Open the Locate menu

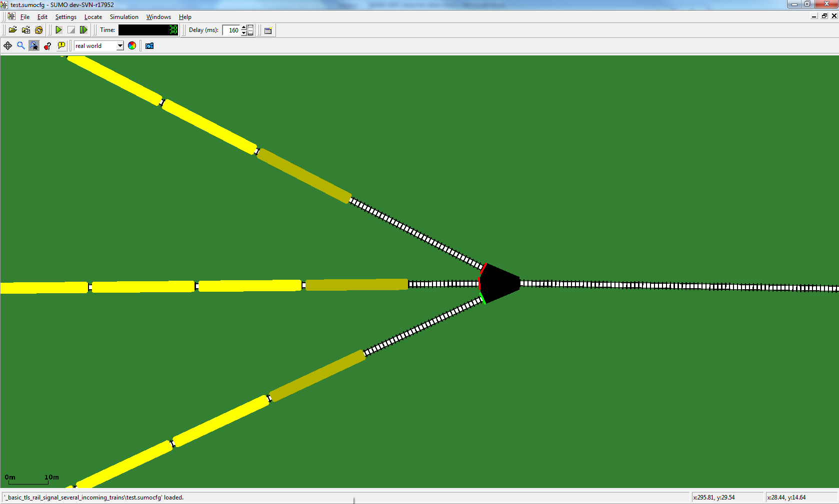(x=93, y=17)
